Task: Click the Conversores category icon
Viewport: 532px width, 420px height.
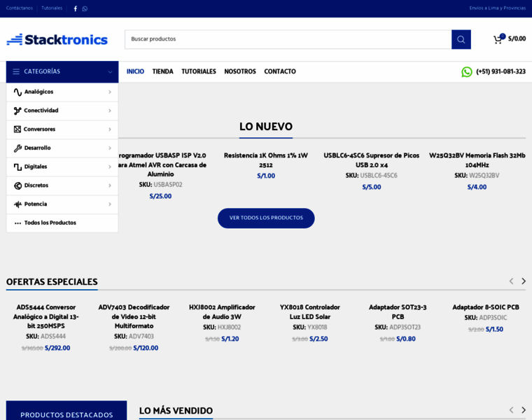Action: pyautogui.click(x=17, y=129)
